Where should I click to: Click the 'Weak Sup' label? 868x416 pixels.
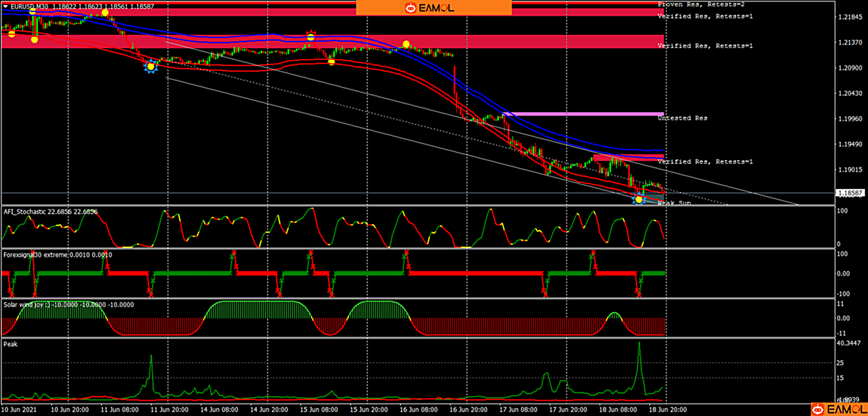(x=674, y=203)
